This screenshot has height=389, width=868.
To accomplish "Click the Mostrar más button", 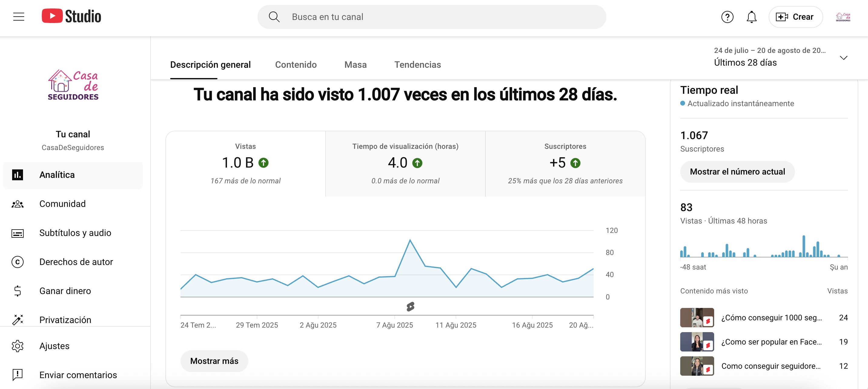I will 214,361.
